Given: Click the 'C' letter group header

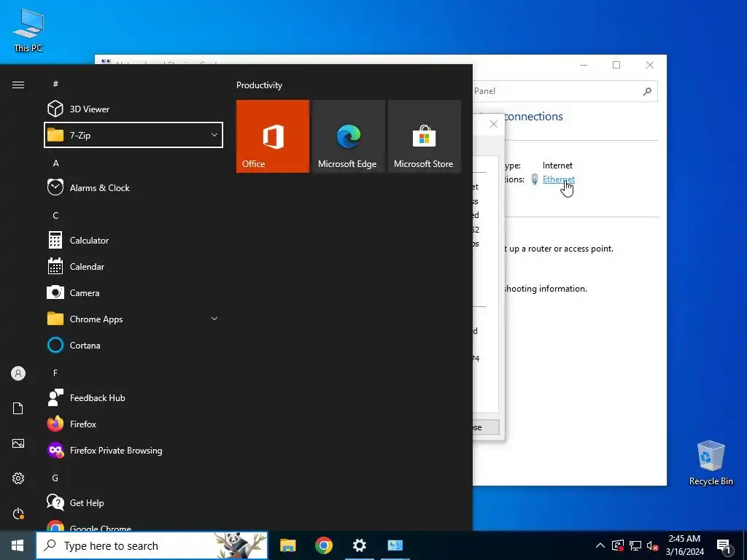Looking at the screenshot, I should point(55,215).
